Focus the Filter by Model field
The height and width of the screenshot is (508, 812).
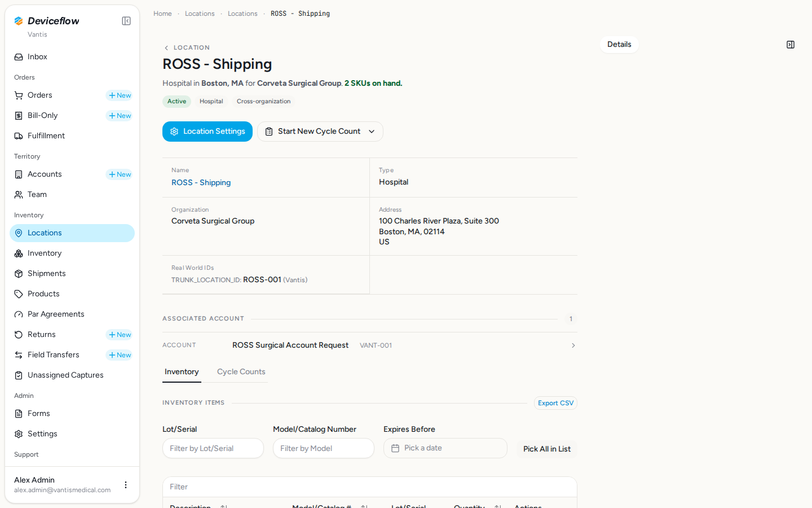[x=324, y=448]
